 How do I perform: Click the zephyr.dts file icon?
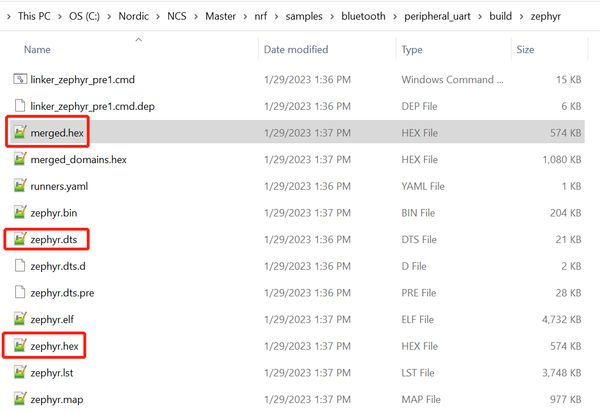pos(20,239)
